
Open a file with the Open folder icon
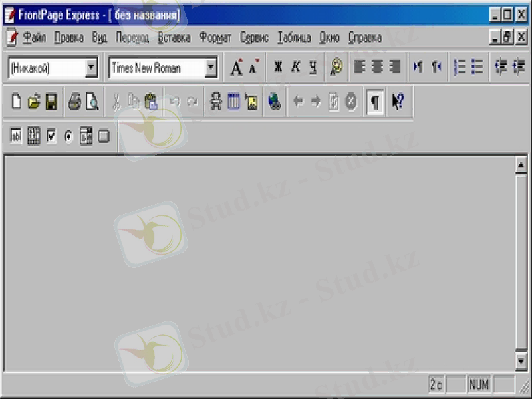(x=33, y=102)
